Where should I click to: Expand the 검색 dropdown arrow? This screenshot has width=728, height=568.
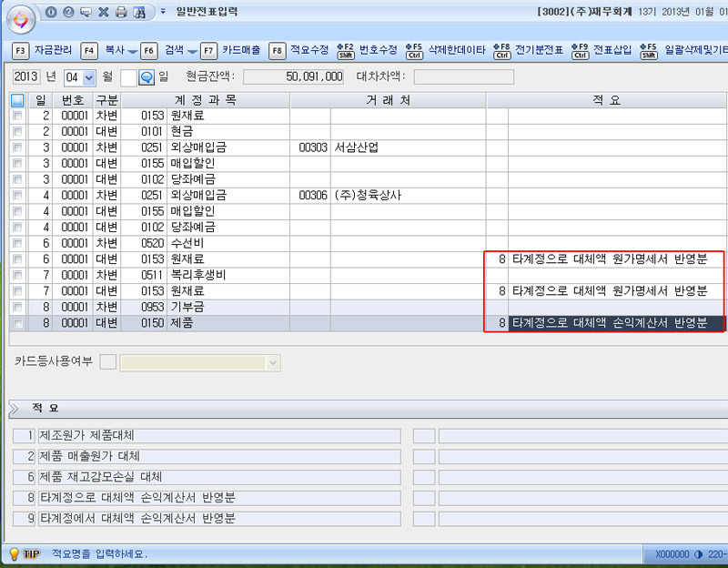click(x=192, y=52)
